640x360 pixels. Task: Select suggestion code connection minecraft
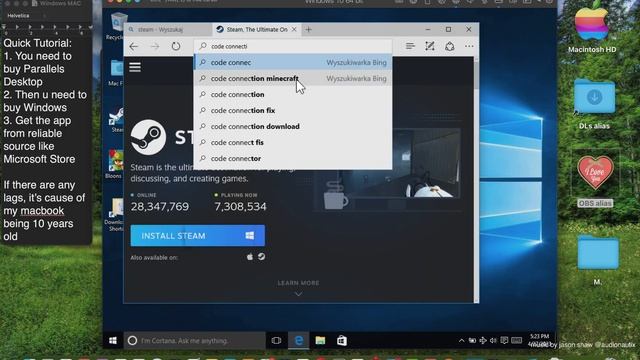tap(293, 78)
